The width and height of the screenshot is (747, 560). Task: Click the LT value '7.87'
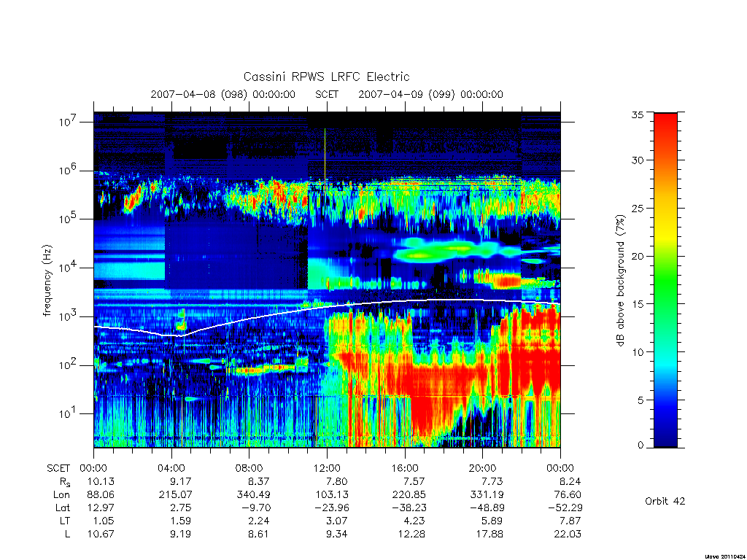(570, 521)
